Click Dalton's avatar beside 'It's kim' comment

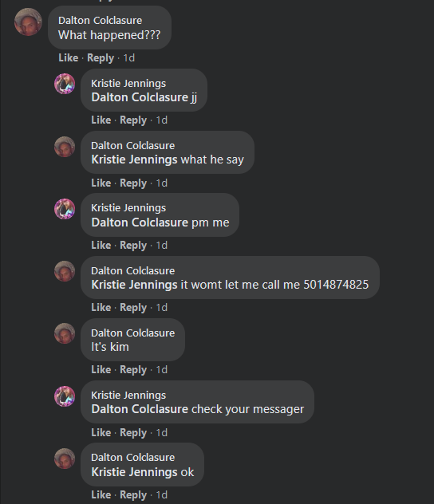65,333
